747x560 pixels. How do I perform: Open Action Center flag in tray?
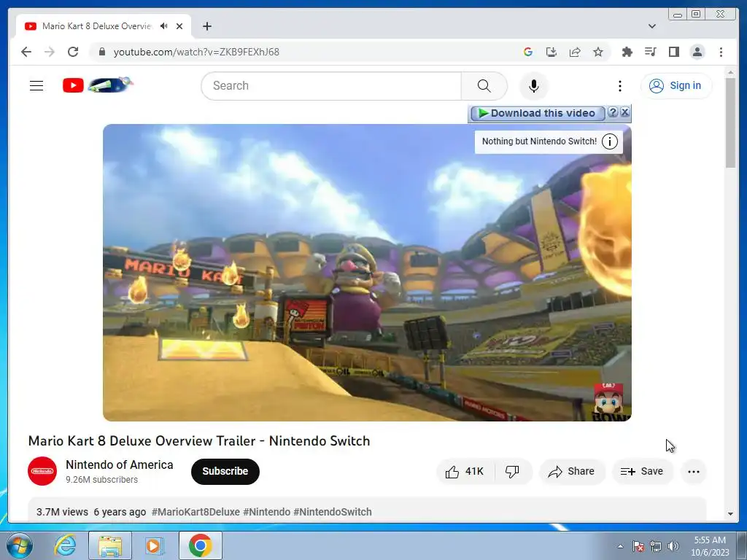point(638,546)
